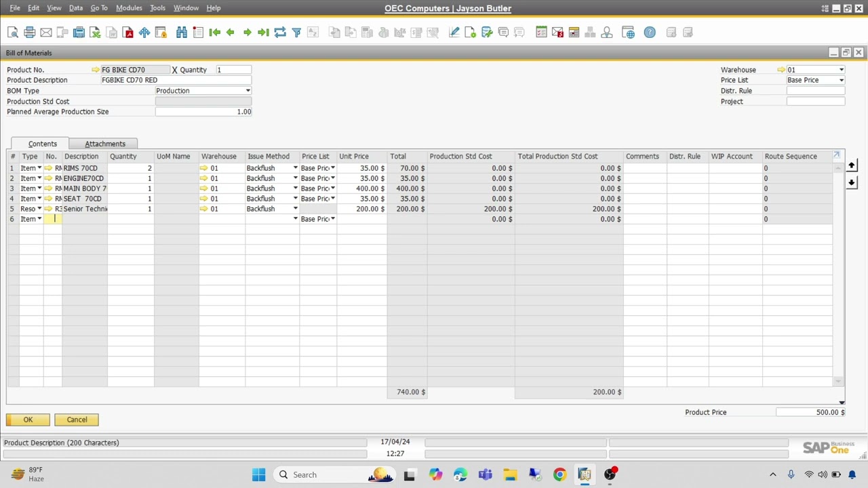Open warehouse link arrow in ENGINE70CD row
Screen dimensions: 868x488
(203, 178)
